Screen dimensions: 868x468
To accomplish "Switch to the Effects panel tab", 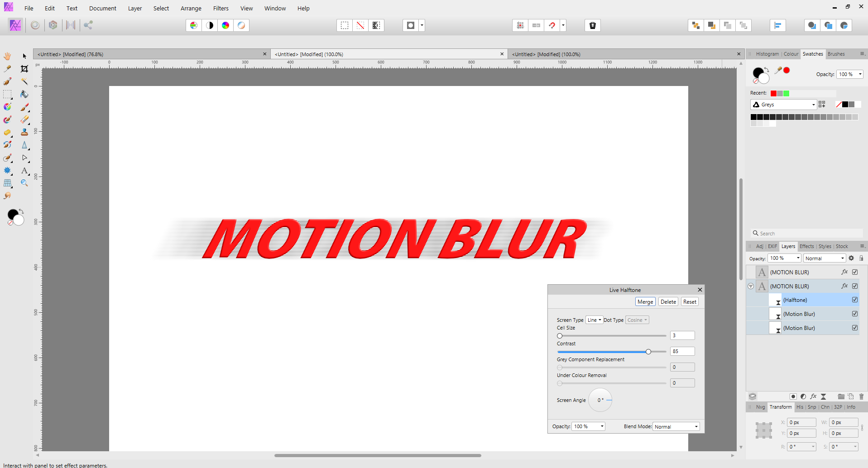I will (806, 246).
